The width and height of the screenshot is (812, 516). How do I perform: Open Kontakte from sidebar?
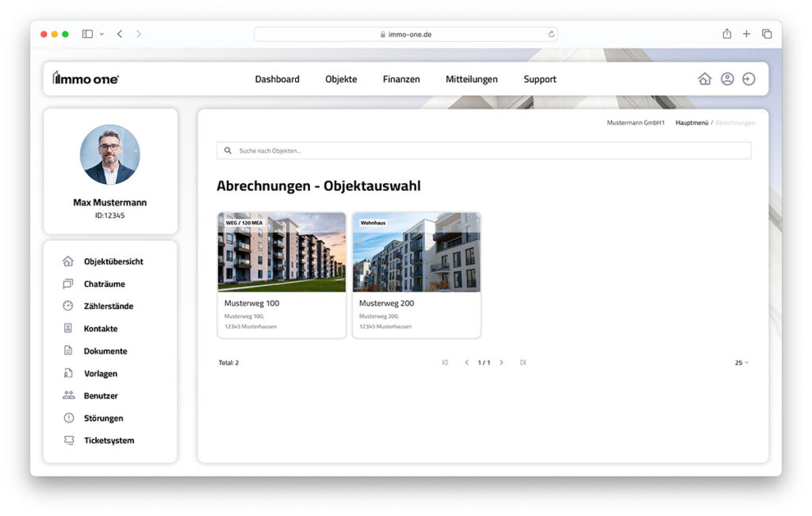tap(101, 328)
